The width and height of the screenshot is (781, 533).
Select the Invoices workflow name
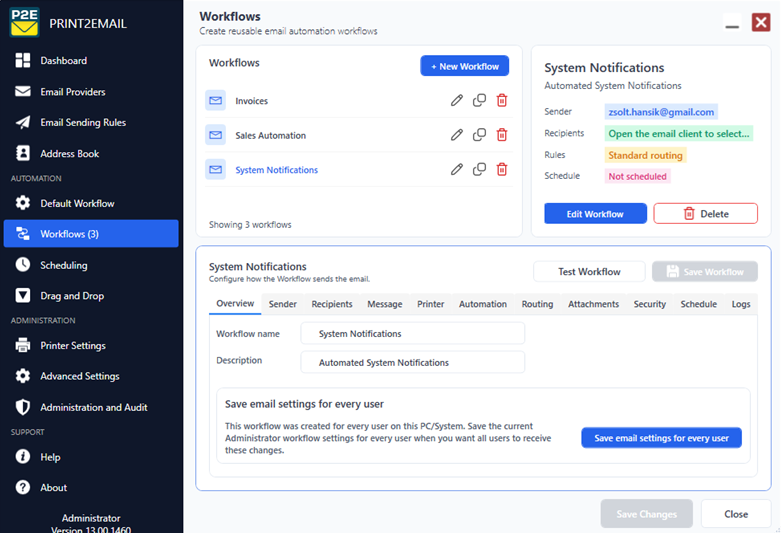coord(252,101)
